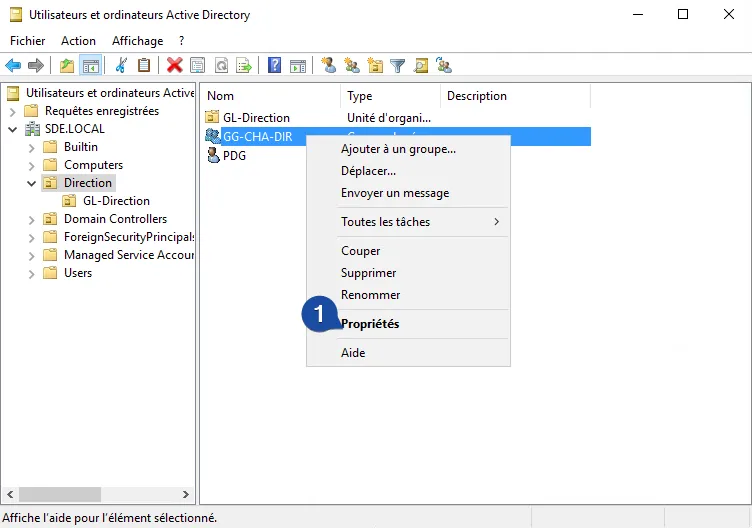752x528 pixels.
Task: Open Help via blue question mark icon
Action: [x=274, y=66]
